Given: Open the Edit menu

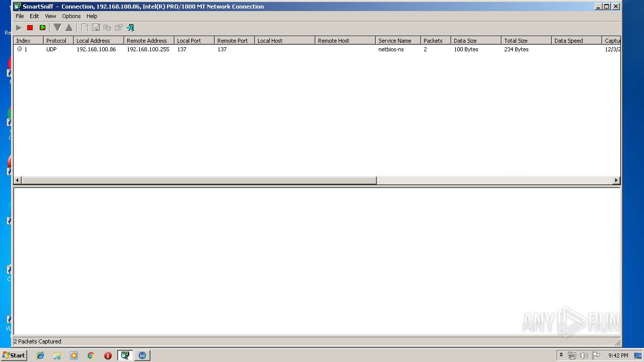Looking at the screenshot, I should [34, 16].
